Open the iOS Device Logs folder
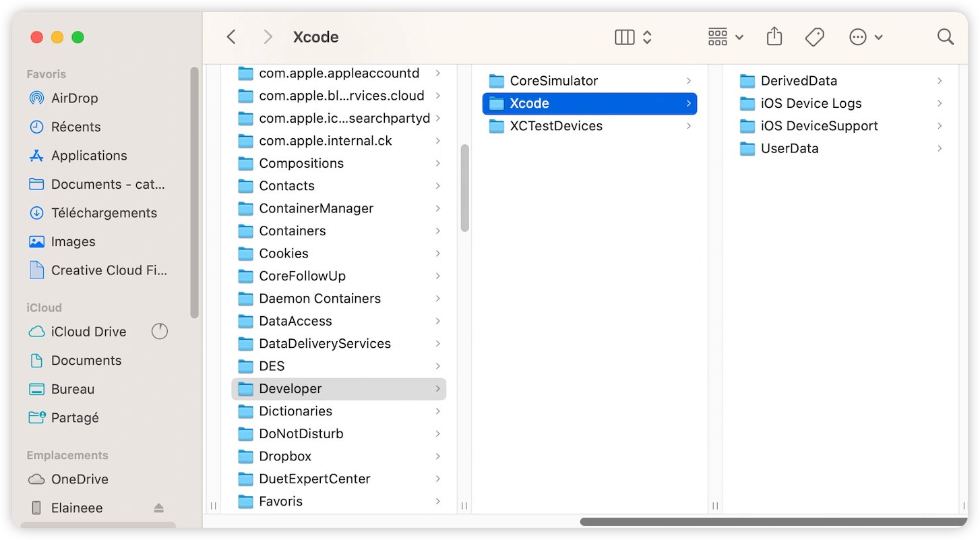 (x=840, y=103)
